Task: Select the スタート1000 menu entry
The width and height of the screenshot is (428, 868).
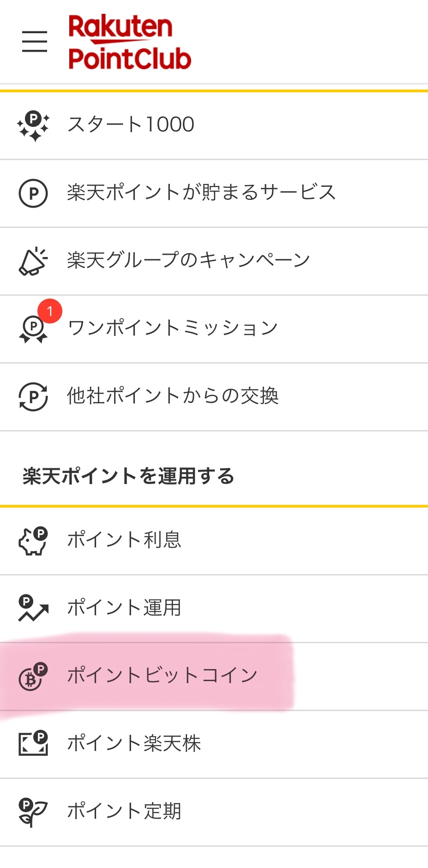Action: (131, 125)
